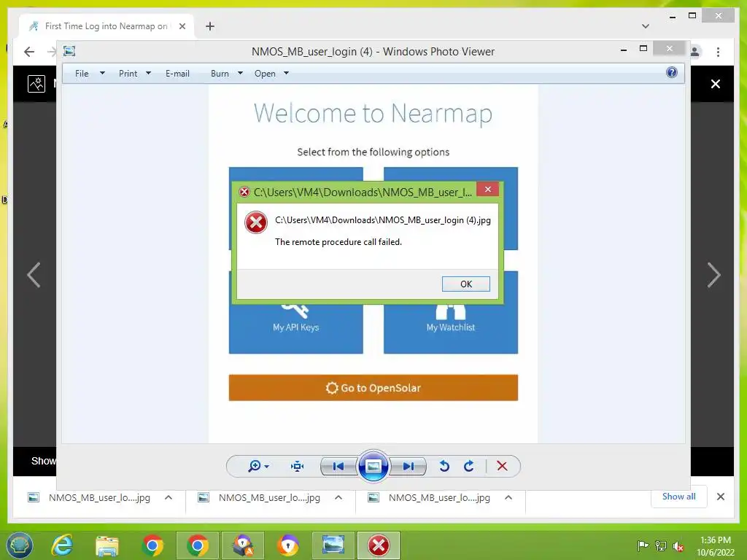Click the lightbox image icon in browser
Screen dimensions: 747x560
click(x=36, y=84)
